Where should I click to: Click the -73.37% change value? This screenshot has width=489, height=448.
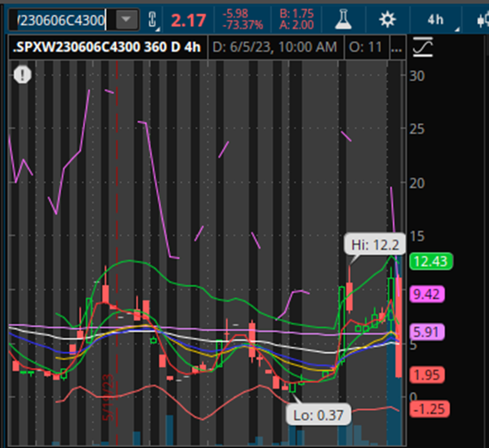243,25
